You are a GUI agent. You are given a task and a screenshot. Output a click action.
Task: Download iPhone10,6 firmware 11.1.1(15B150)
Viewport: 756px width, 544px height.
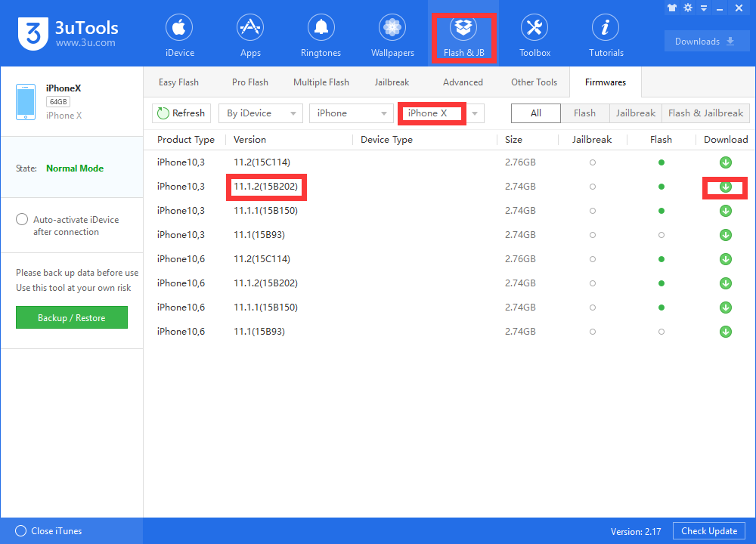coord(726,307)
